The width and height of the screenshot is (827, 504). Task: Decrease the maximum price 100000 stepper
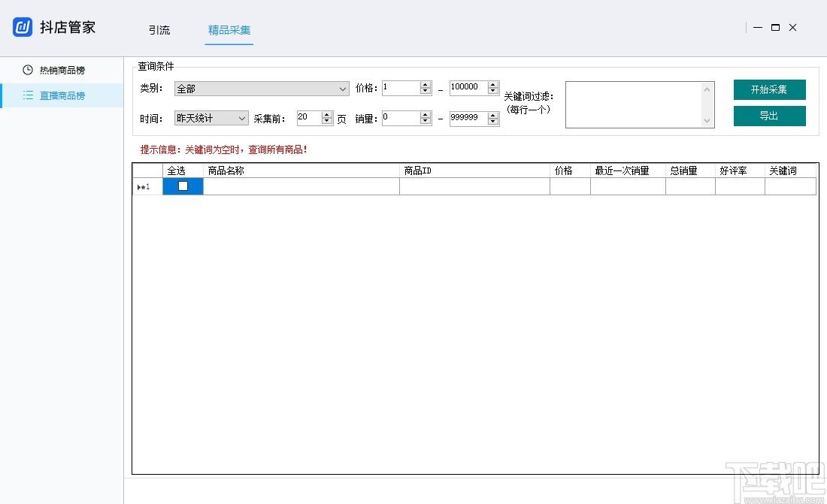click(x=493, y=91)
